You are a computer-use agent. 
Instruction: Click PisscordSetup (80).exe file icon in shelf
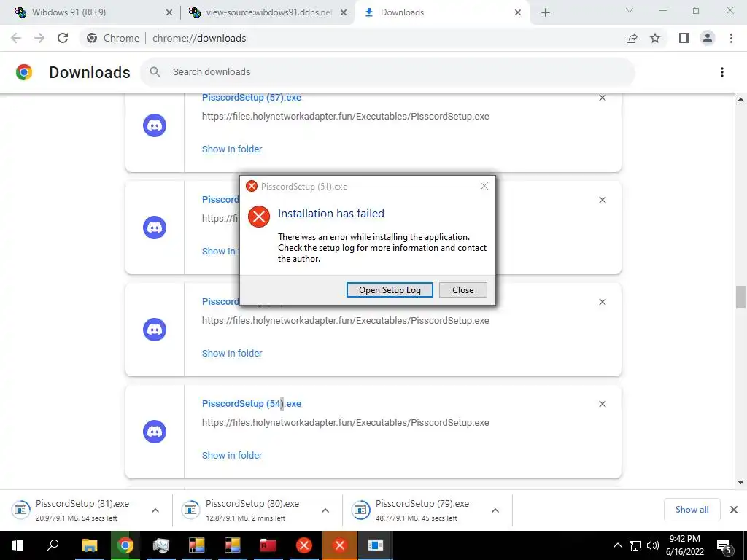point(191,510)
